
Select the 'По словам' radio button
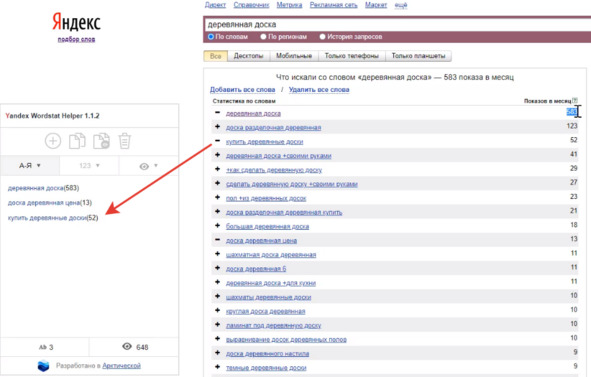(211, 37)
